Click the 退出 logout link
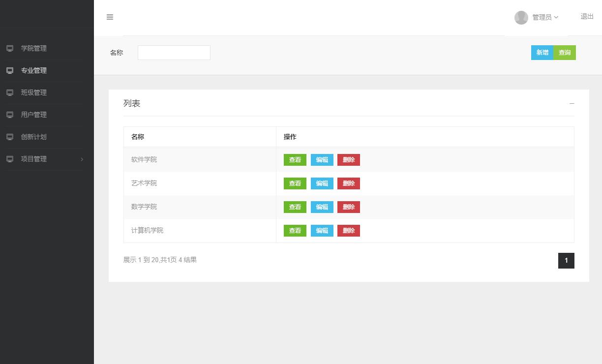 587,16
